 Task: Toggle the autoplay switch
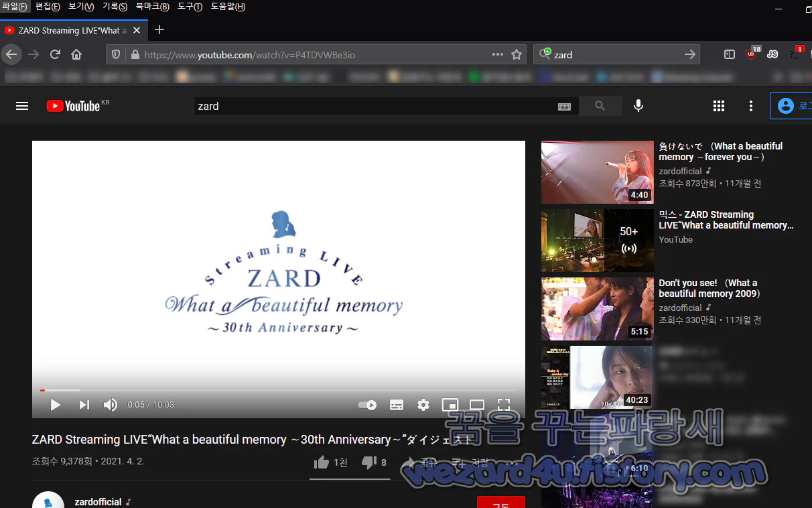(367, 405)
